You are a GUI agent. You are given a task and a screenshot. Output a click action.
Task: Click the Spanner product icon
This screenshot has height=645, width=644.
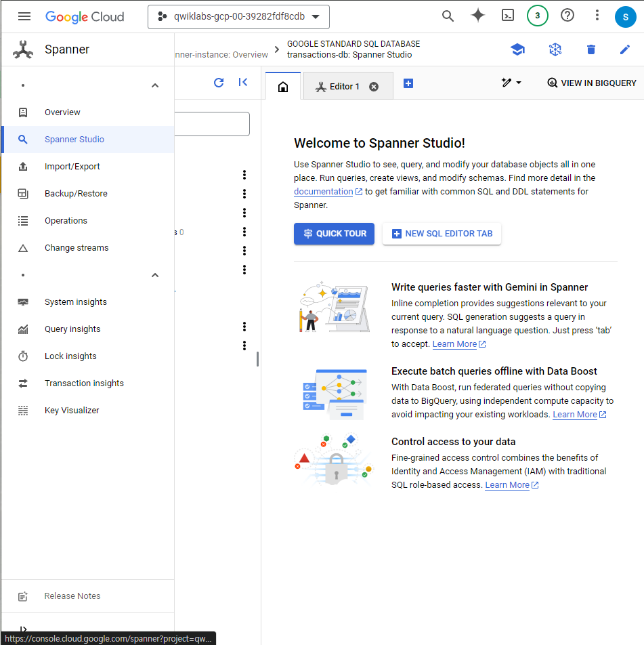point(23,49)
